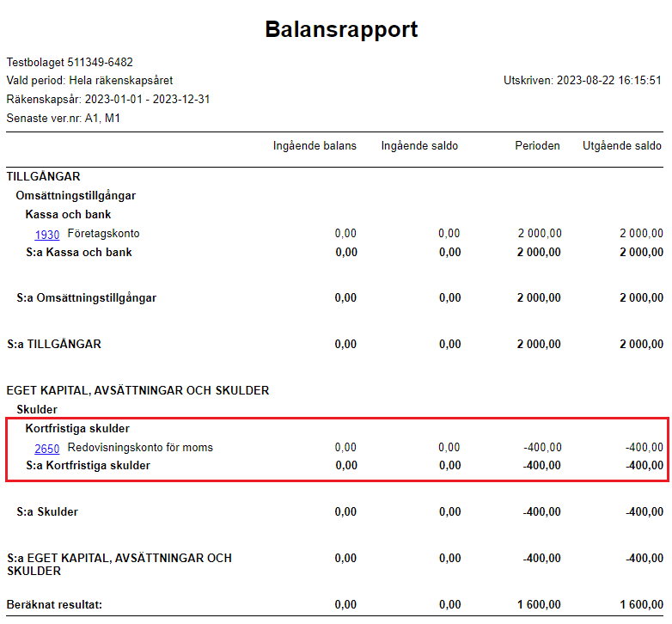Screen dimensions: 672x624
Task: Click S:a TILLGÅNGAR Perioden value
Action: coord(539,344)
